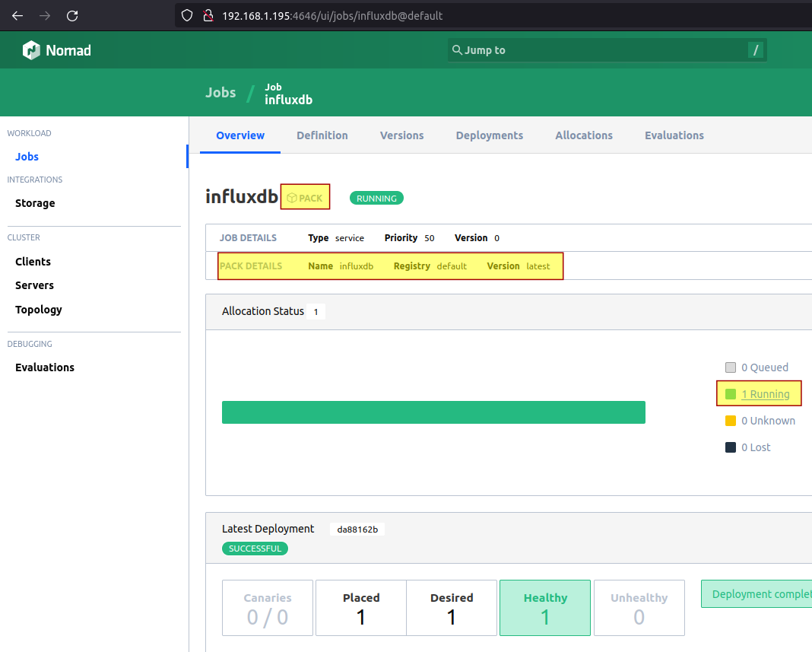The image size is (812, 652).
Task: Click the insecure connection padlock icon
Action: point(208,15)
